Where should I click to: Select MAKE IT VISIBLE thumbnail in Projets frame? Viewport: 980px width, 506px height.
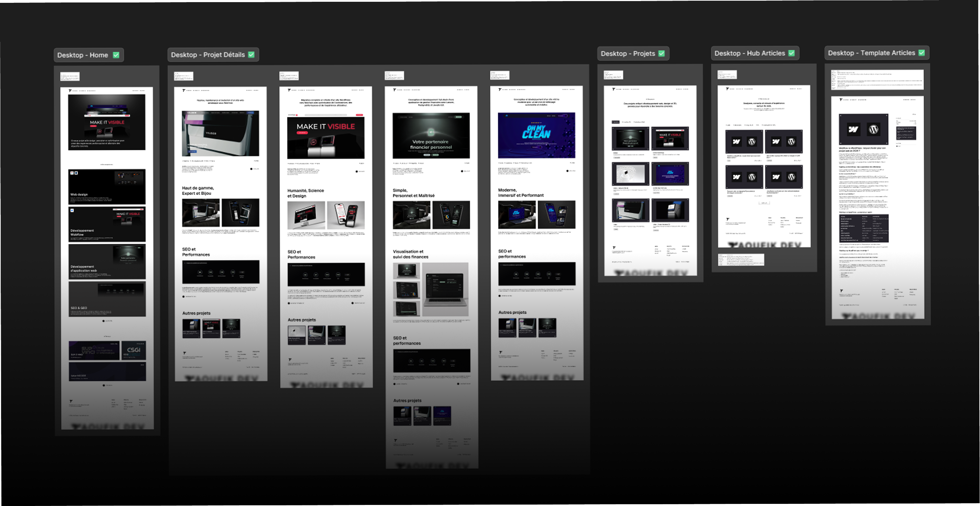(x=670, y=139)
